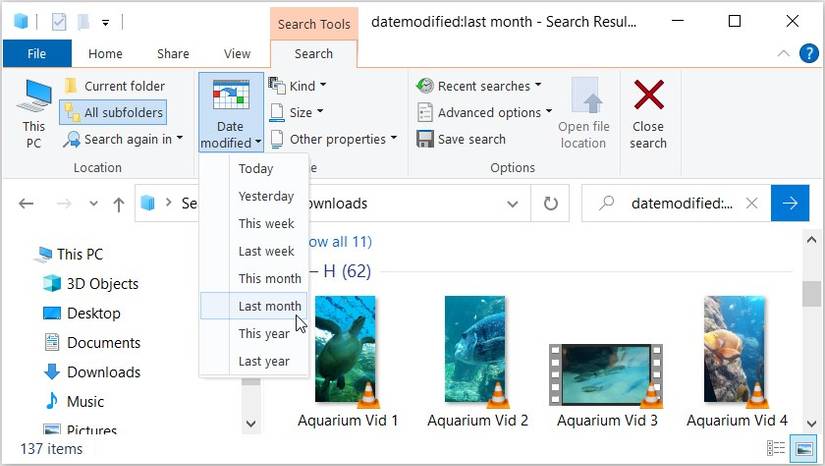The height and width of the screenshot is (466, 825).
Task: Click the Up arrow navigation icon
Action: tap(119, 204)
